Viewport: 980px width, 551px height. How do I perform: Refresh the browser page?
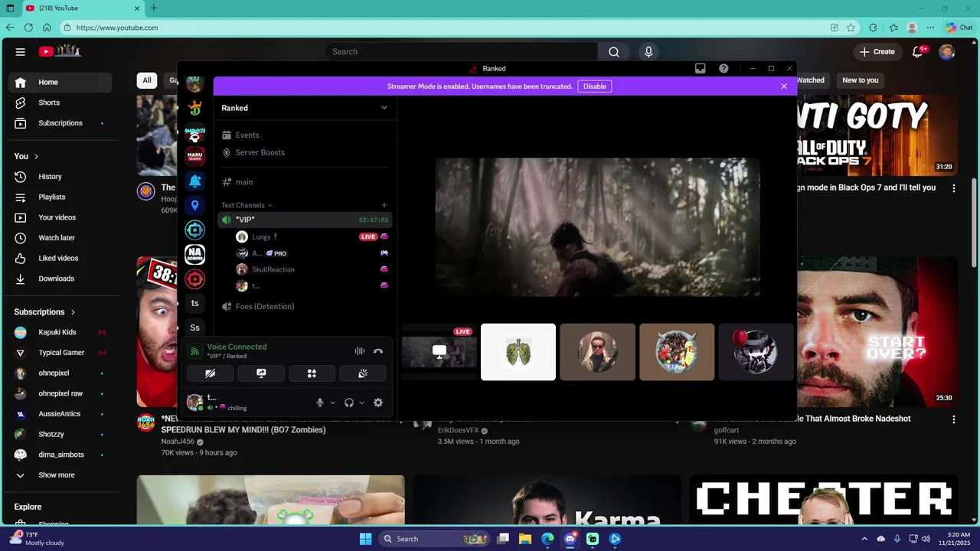pos(28,28)
